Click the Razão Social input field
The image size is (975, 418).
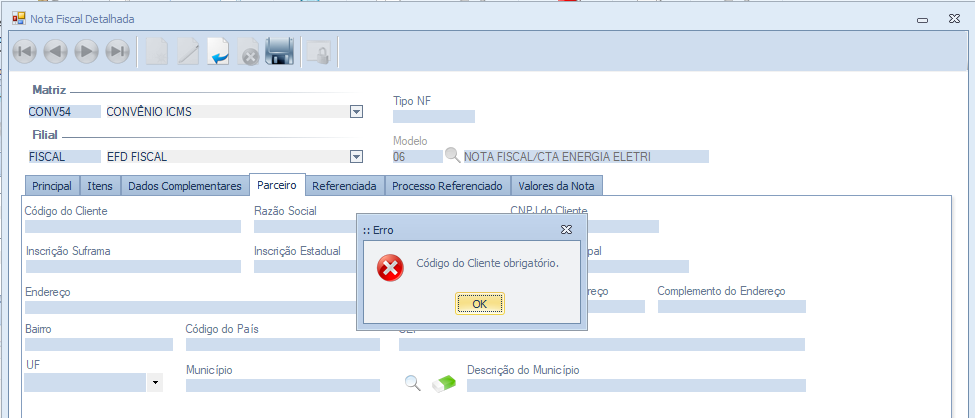[x=305, y=226]
